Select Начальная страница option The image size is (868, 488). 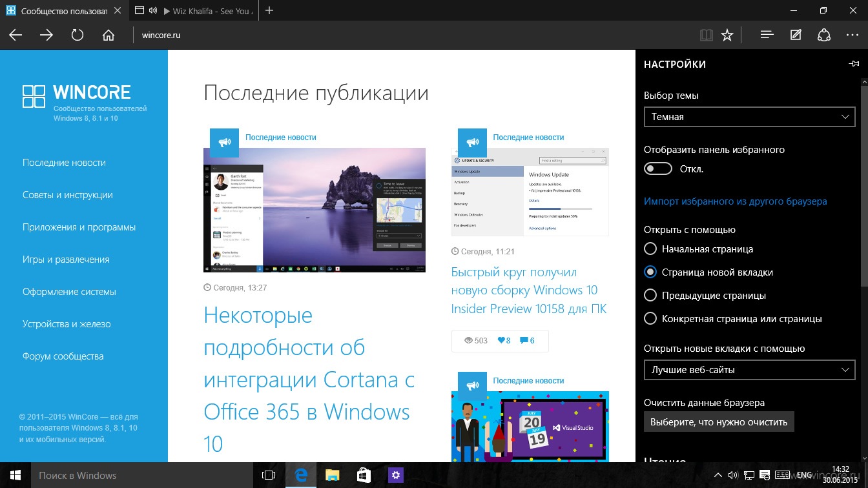[651, 249]
